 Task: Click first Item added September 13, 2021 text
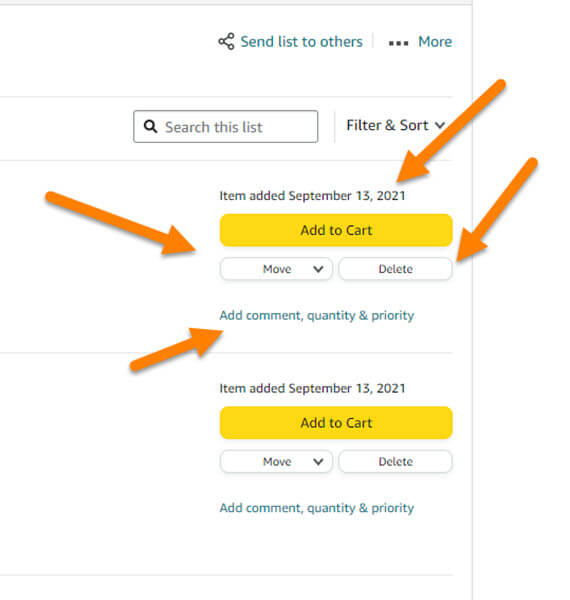[312, 196]
